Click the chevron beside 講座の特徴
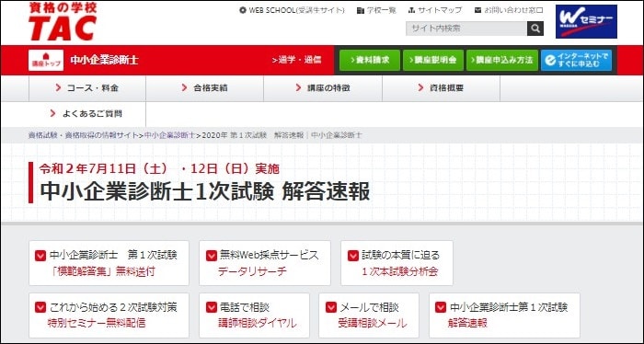 299,87
